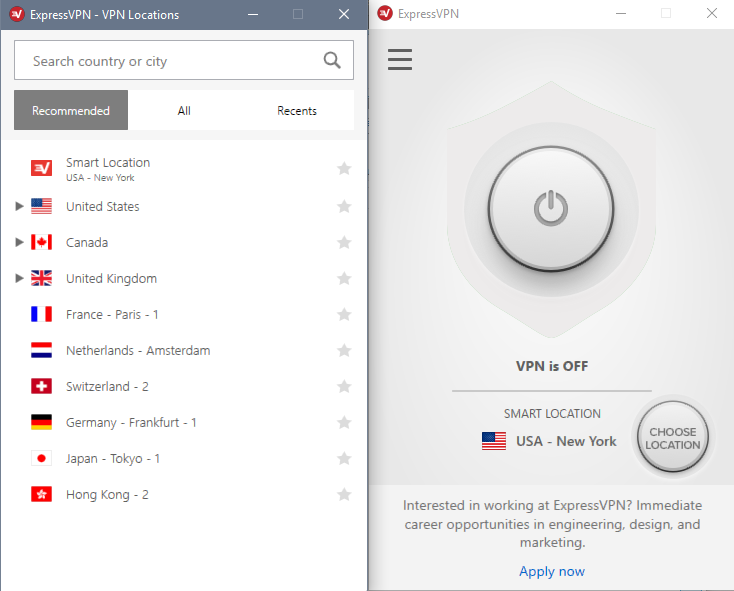Click the Germany flag icon
The width and height of the screenshot is (734, 591).
41,423
